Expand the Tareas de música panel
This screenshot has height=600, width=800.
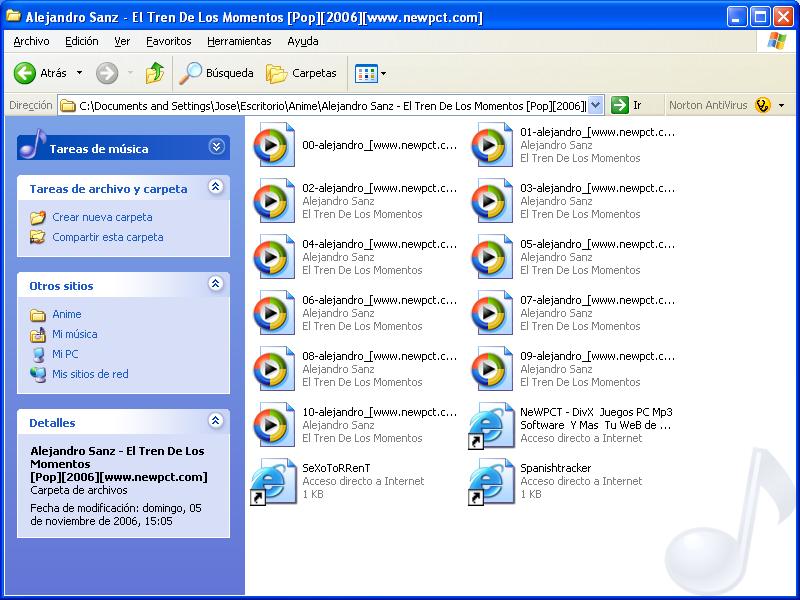tap(216, 147)
